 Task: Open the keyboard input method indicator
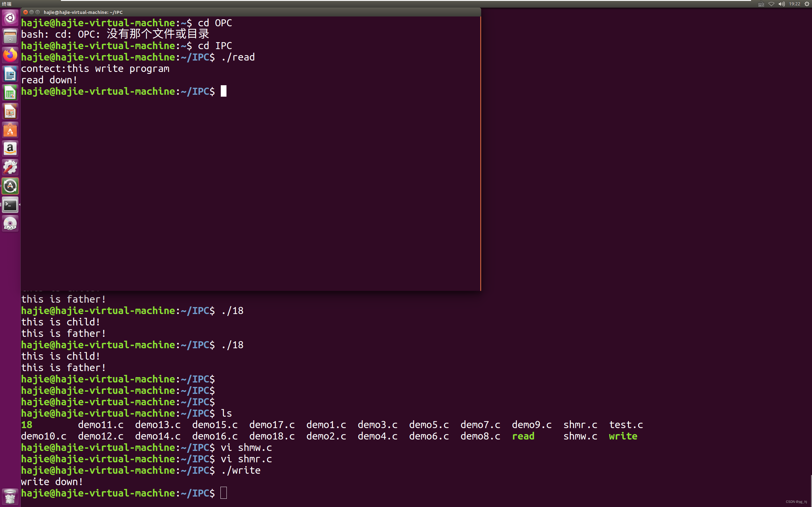761,4
